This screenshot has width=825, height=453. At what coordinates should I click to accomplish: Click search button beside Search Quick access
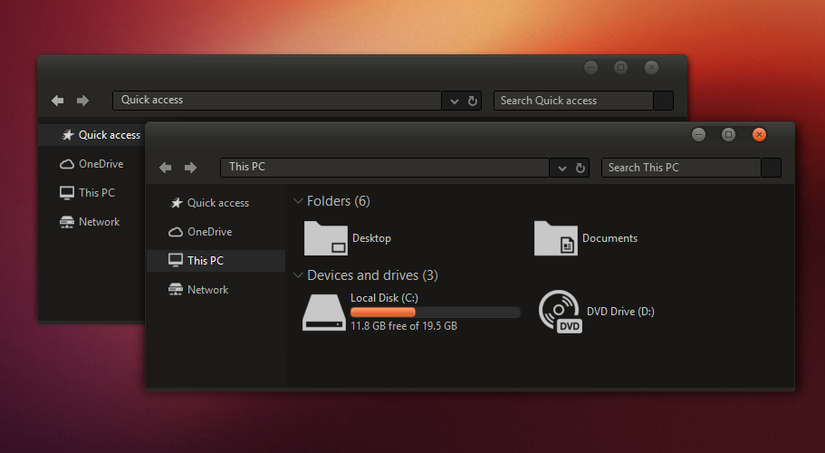pyautogui.click(x=663, y=101)
